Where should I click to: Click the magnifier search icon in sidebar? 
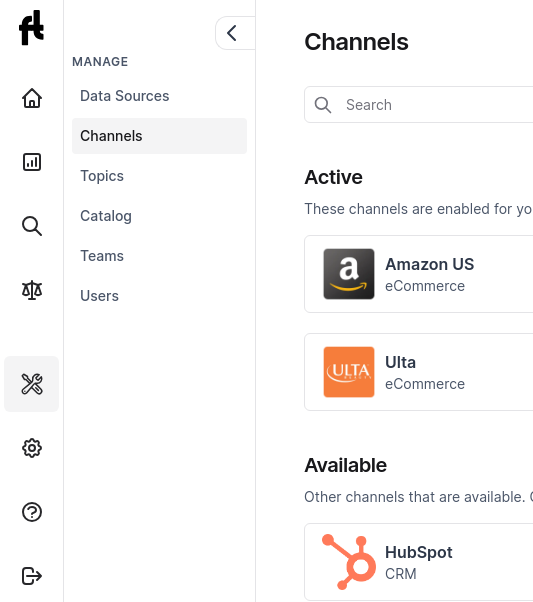(32, 226)
